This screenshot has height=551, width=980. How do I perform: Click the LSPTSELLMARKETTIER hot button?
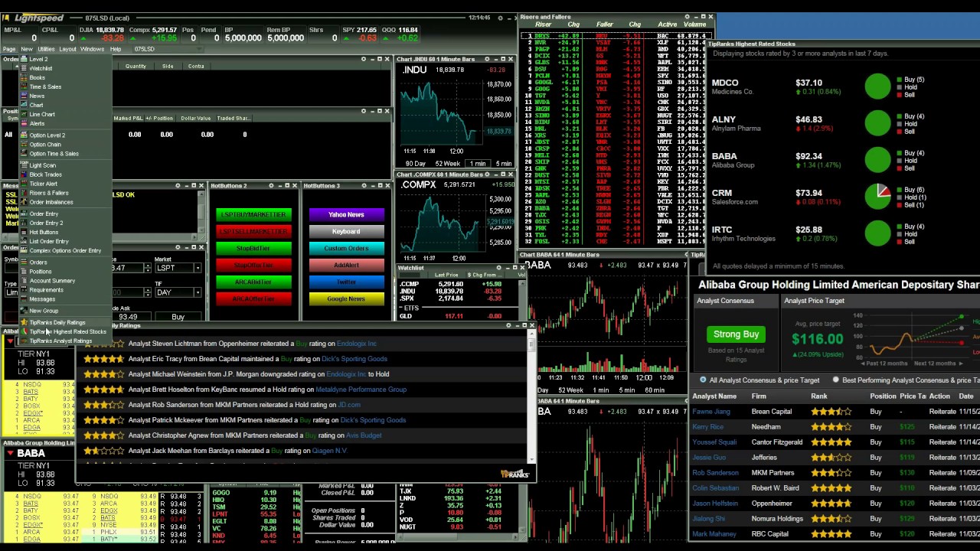(x=253, y=232)
